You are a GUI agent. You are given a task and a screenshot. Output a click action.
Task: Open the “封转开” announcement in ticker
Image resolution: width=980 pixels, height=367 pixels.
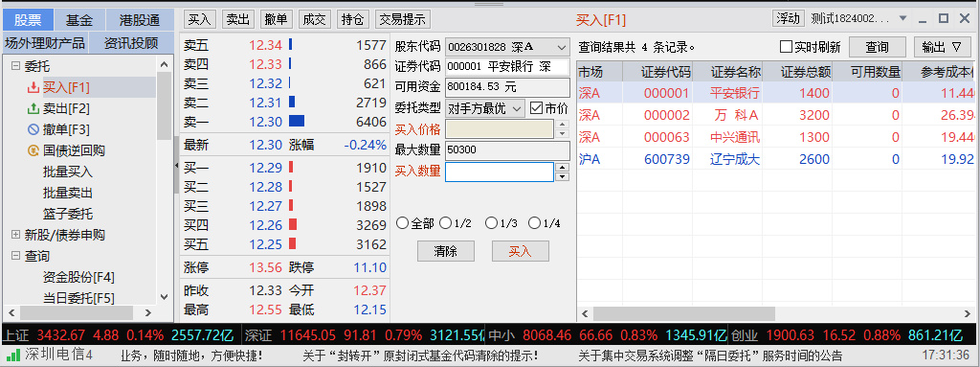tap(420, 356)
